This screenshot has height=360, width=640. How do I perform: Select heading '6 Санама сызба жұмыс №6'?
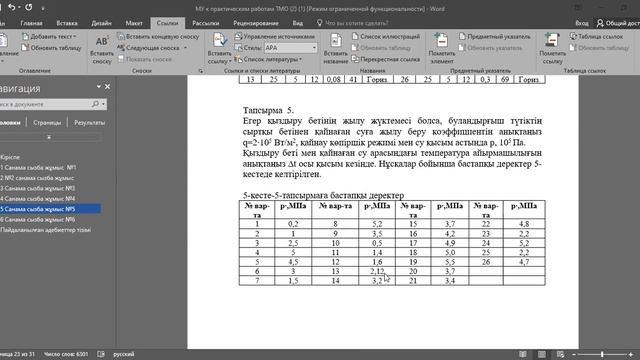[38, 220]
